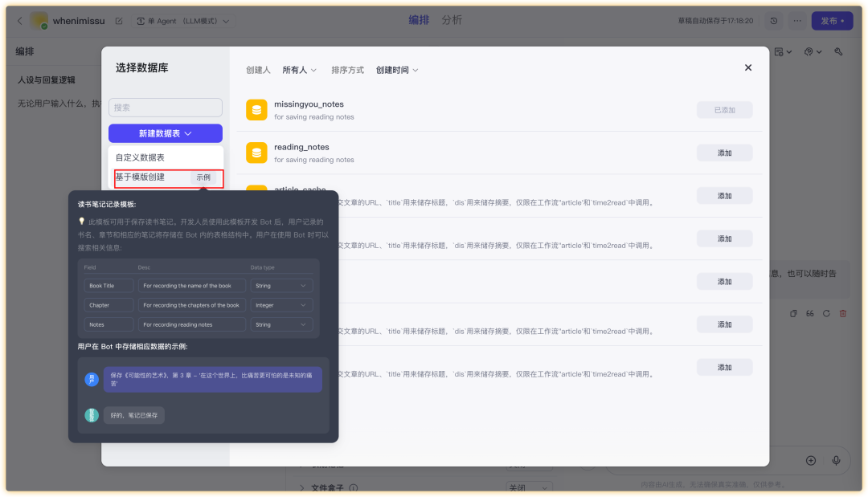Edit bot name via pencil icon
The height and width of the screenshot is (497, 868).
(x=118, y=21)
